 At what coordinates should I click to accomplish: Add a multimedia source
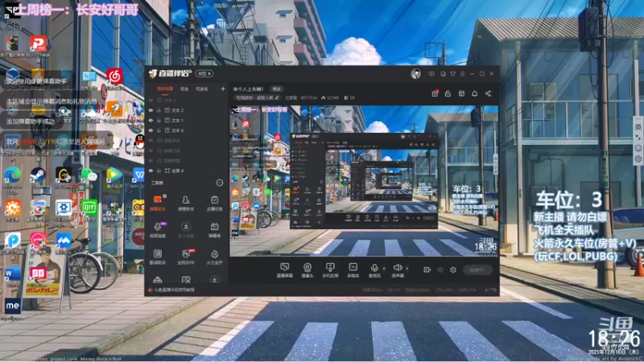353,270
